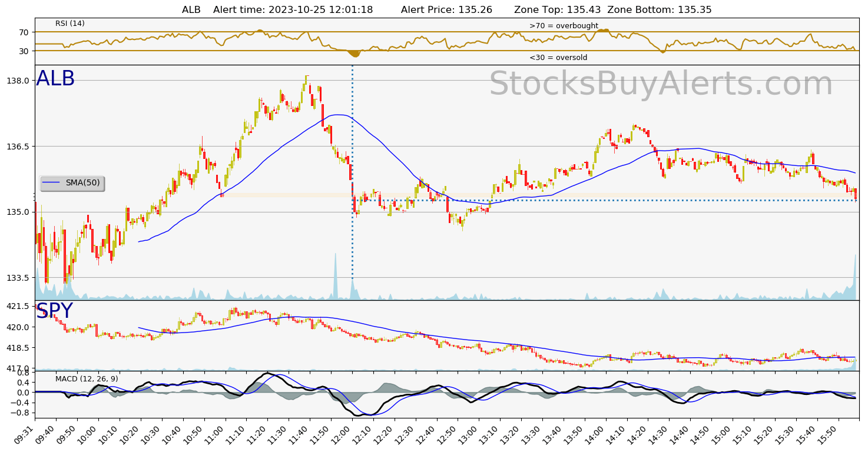The width and height of the screenshot is (868, 452).
Task: Click the 'Alert time: 2023-10-25 12:01:18' title text
Action: [x=293, y=9]
